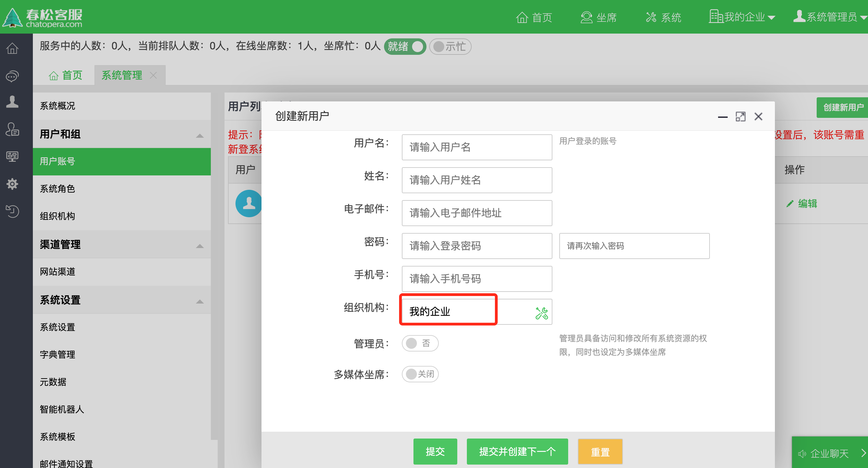Click 提交并创建下一个 button
This screenshot has width=868, height=468.
[x=517, y=452]
